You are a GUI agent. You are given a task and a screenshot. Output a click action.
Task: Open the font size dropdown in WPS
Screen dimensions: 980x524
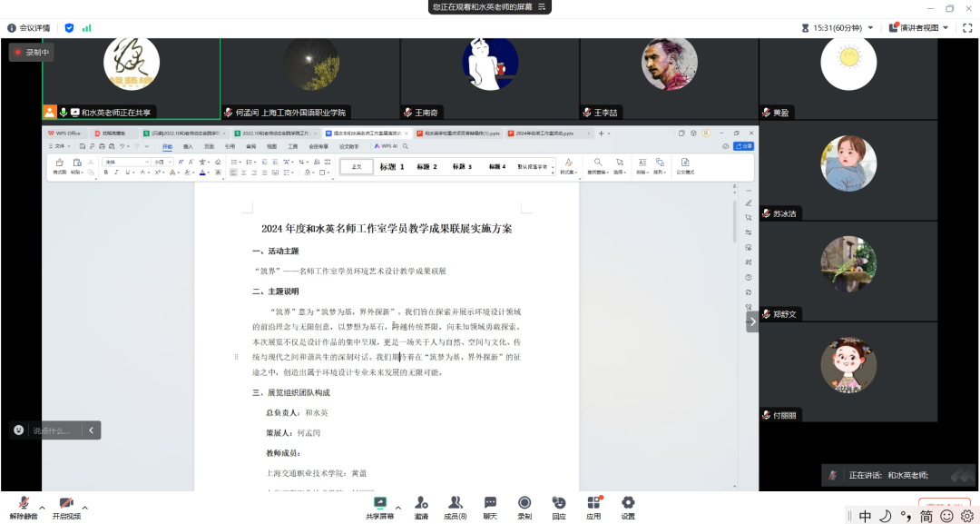click(x=162, y=162)
